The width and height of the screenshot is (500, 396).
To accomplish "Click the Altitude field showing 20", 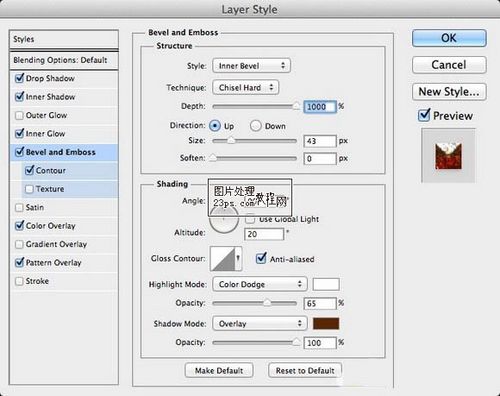I will [264, 234].
